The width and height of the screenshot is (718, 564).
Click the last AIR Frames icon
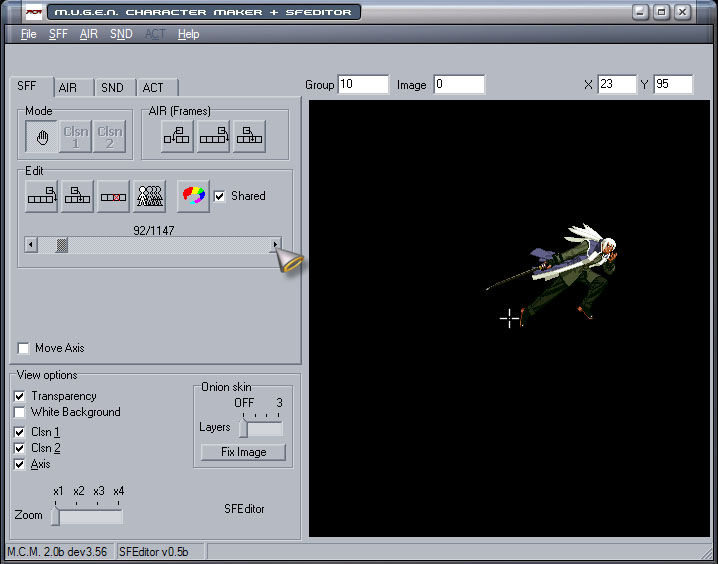[249, 137]
